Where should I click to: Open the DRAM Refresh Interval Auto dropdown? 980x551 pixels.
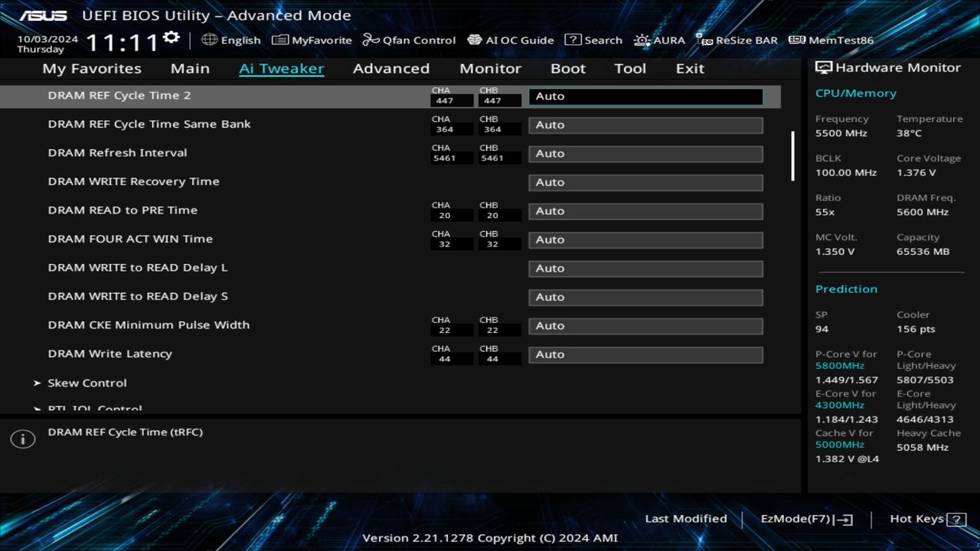tap(645, 153)
